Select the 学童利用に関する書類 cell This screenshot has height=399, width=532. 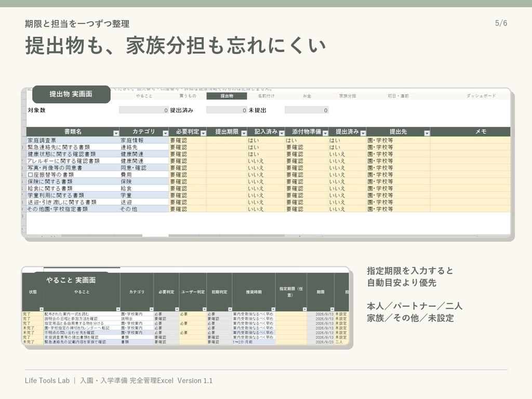coord(72,195)
